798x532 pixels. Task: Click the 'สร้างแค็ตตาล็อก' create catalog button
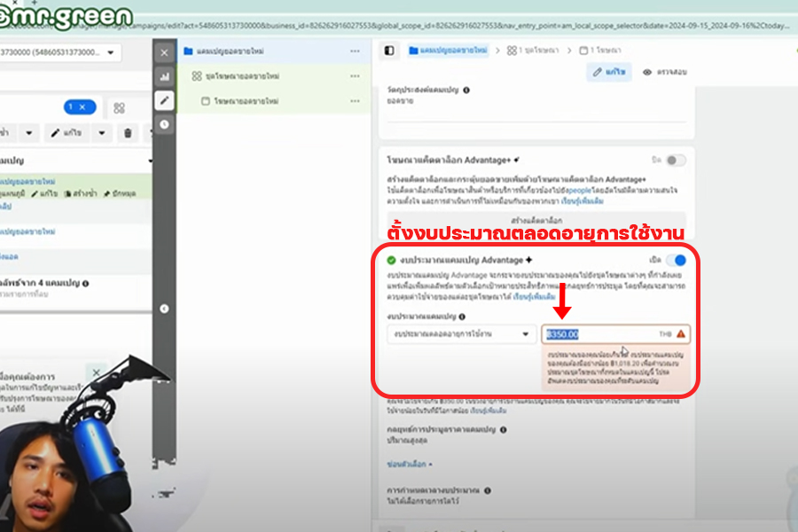(536, 221)
